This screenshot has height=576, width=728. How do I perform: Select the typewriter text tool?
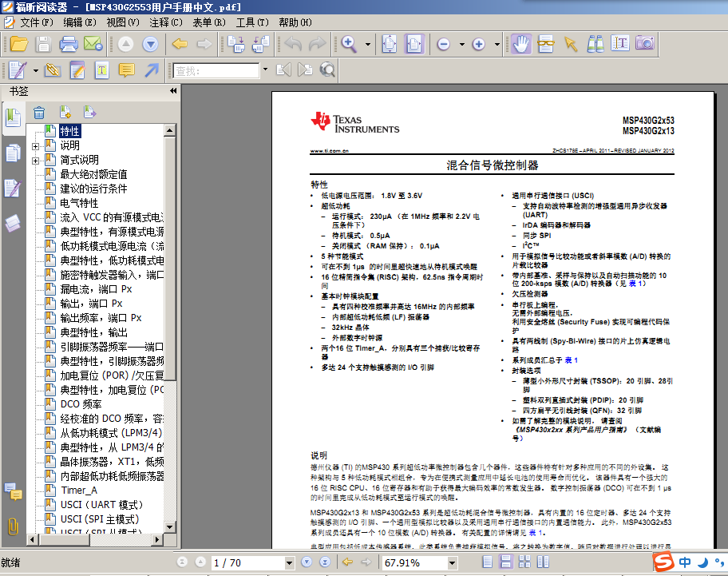coord(101,70)
